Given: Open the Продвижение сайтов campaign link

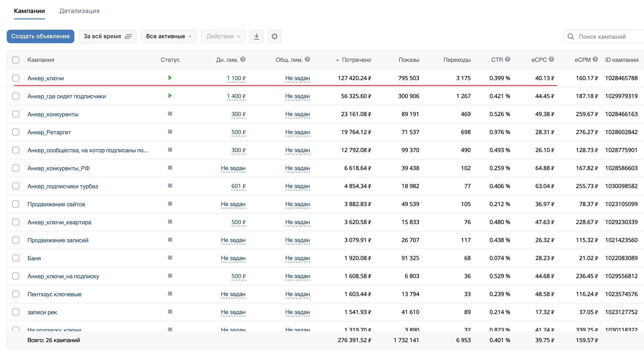Looking at the screenshot, I should point(56,204).
